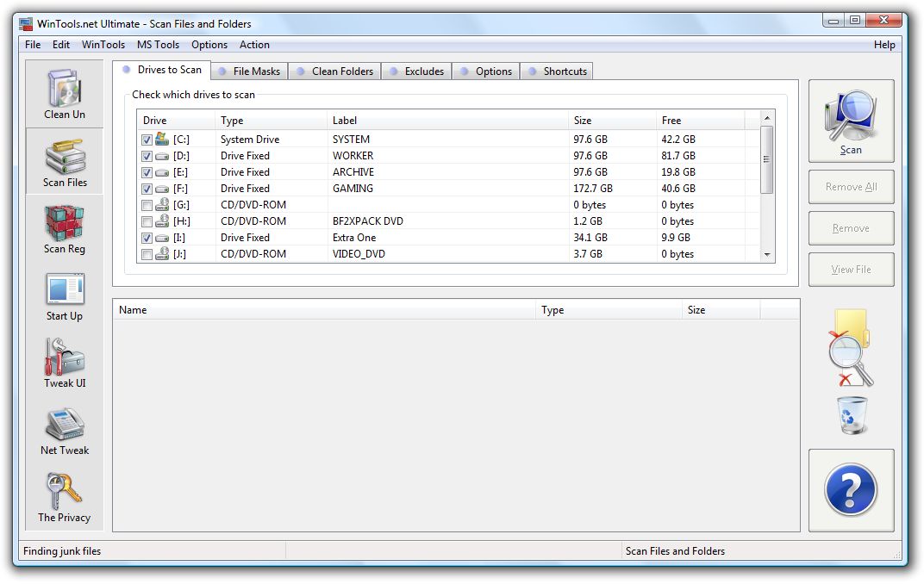The width and height of the screenshot is (924, 584).
Task: Sort drives by Type column header
Action: pos(271,121)
